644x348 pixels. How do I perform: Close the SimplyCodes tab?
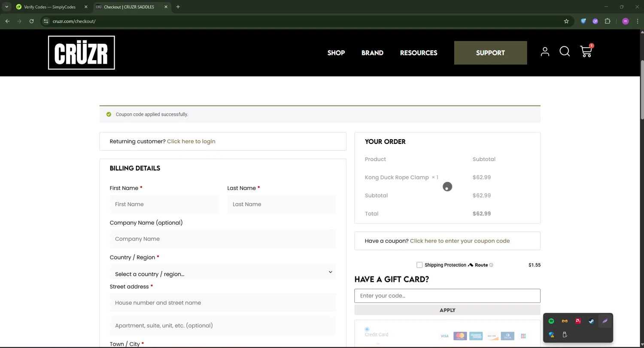coord(86,7)
